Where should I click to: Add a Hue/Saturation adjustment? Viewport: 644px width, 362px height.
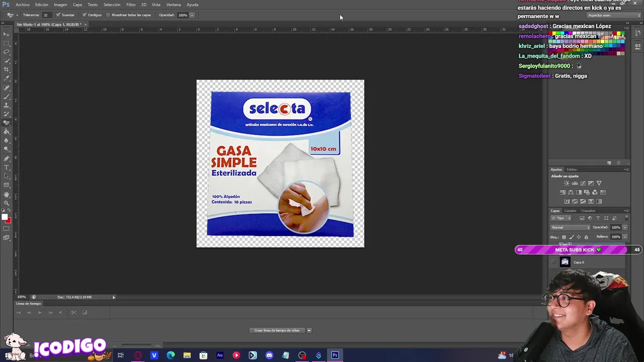[562, 192]
